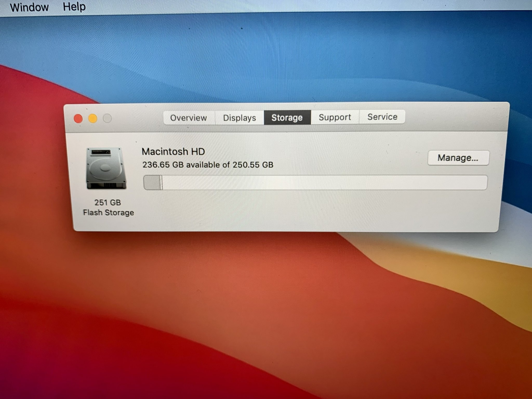Select the "Macintosh HD" volume name
This screenshot has width=532, height=399.
click(173, 151)
